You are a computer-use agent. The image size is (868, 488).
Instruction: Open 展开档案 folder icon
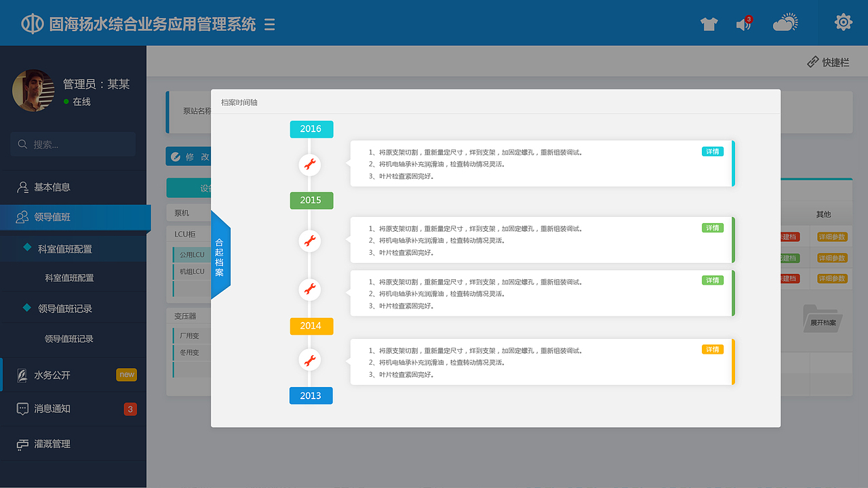click(823, 319)
